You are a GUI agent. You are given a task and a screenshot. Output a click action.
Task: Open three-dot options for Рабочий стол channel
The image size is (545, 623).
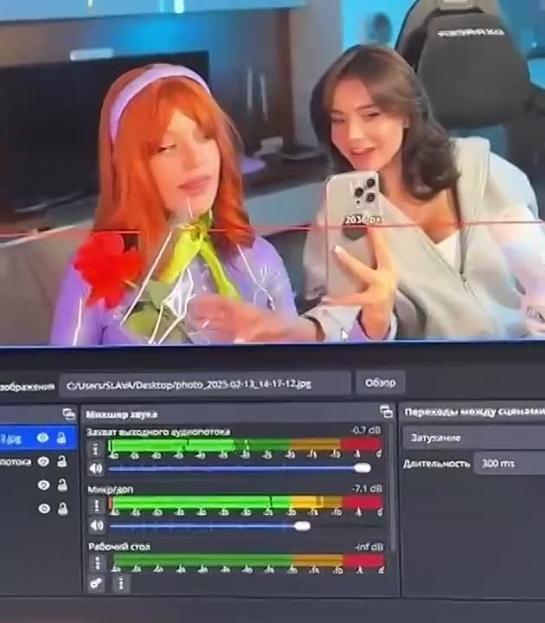pos(98,563)
